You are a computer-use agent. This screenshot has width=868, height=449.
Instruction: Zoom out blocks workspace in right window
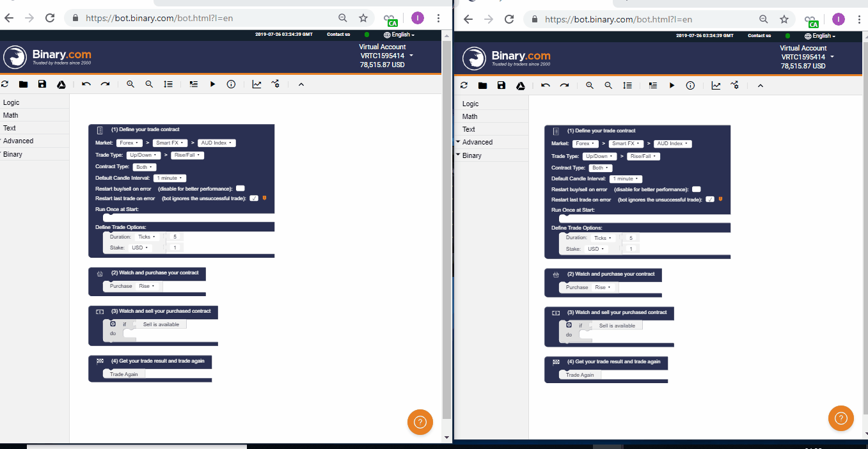click(x=608, y=86)
